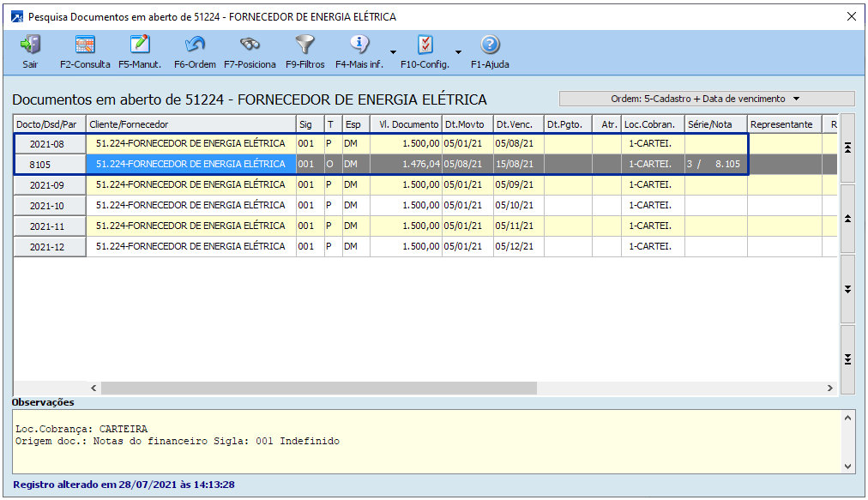Jump to first record double-up arrow
868x500 pixels.
coord(847,148)
